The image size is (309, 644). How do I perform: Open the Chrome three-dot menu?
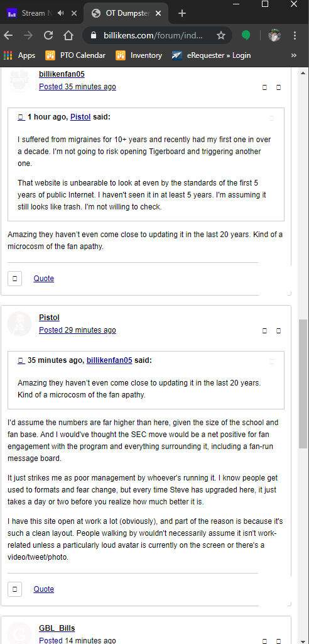click(295, 36)
